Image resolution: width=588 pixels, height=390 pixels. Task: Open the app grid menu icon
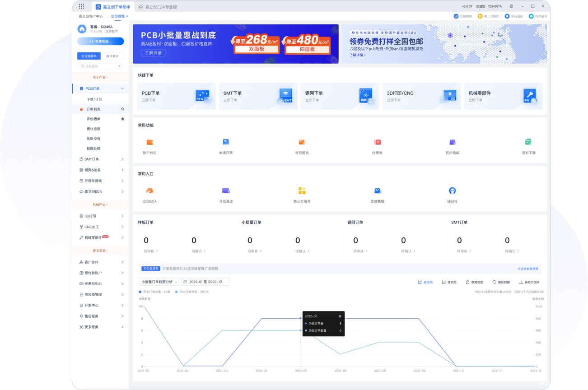(x=81, y=6)
